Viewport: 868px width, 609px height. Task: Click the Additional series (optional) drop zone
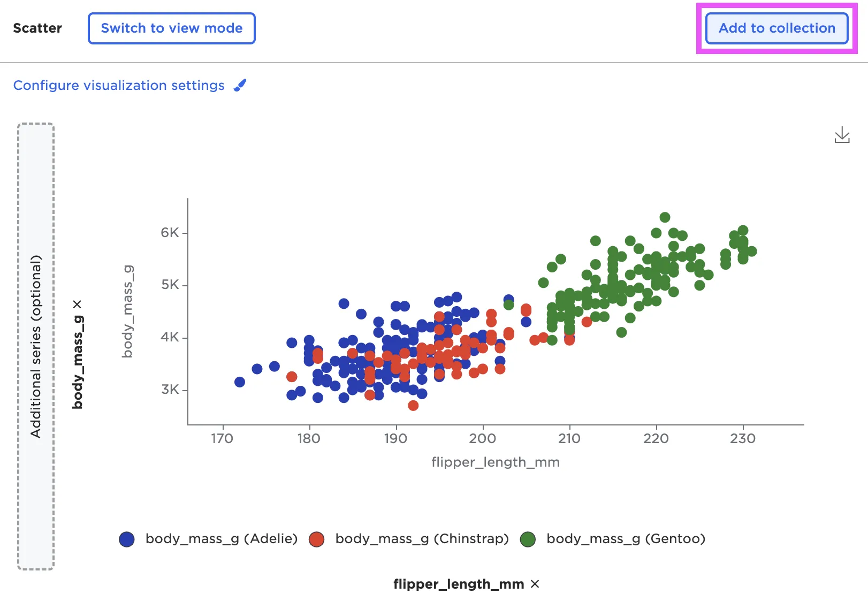(x=36, y=346)
